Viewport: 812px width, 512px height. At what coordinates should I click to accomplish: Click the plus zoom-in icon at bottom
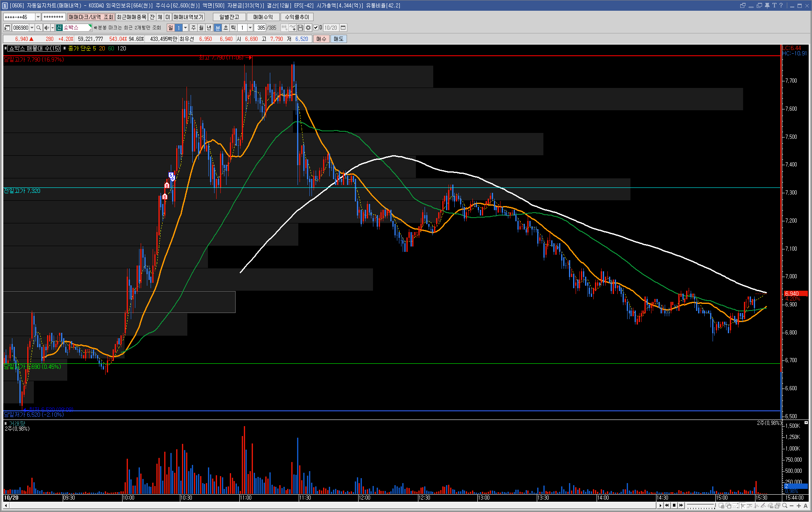[x=799, y=505]
